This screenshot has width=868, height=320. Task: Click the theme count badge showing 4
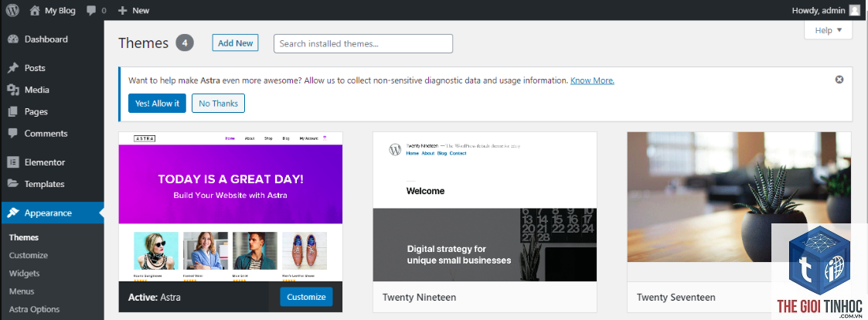185,43
